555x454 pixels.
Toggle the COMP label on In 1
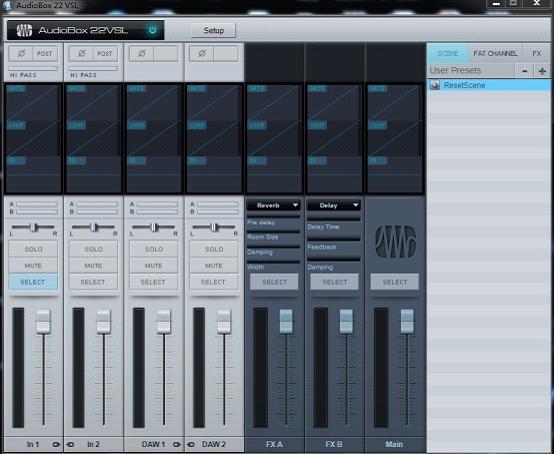click(x=16, y=125)
